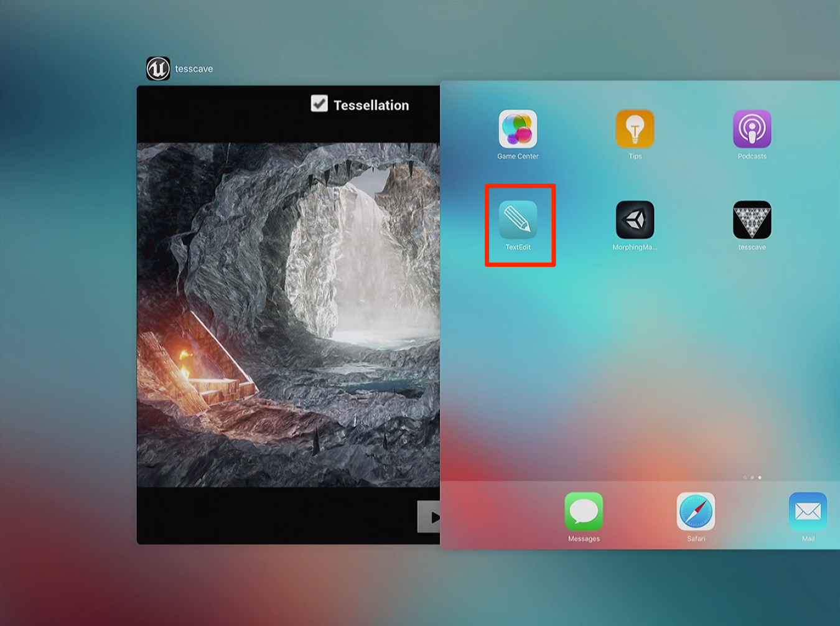
Task: Launch the MorphingMa... Unity app
Action: [x=635, y=220]
